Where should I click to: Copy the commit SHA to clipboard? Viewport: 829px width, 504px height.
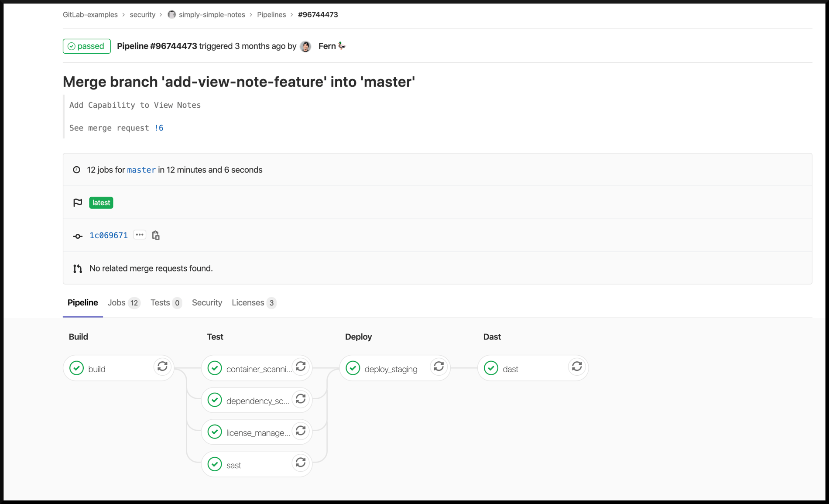click(x=156, y=236)
